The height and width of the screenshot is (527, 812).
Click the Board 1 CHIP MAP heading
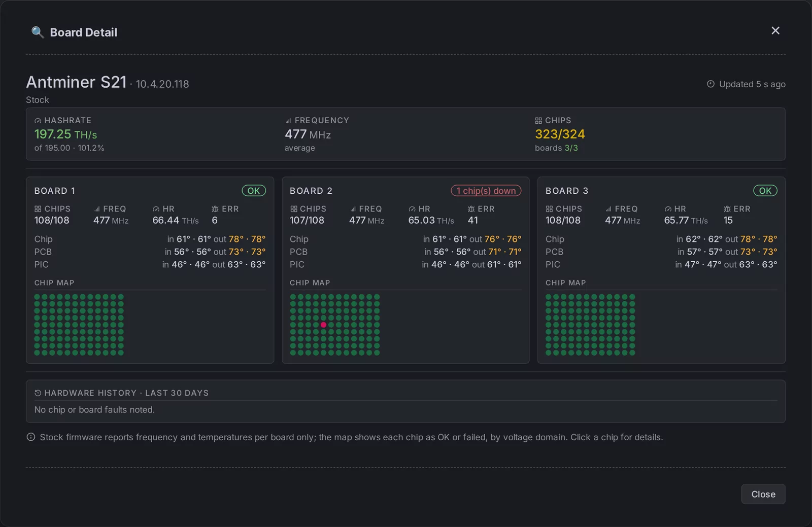coord(54,283)
